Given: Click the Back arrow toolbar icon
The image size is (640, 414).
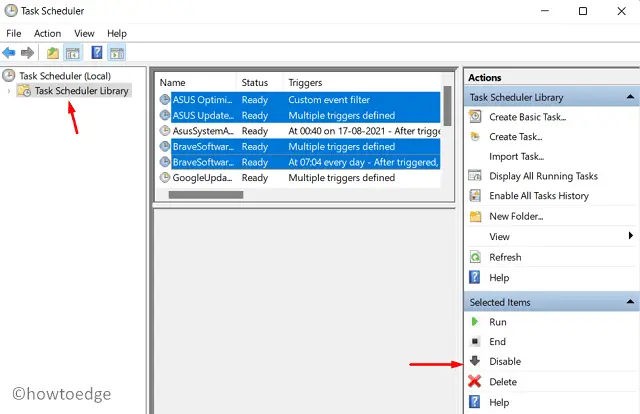Looking at the screenshot, I should coord(10,52).
